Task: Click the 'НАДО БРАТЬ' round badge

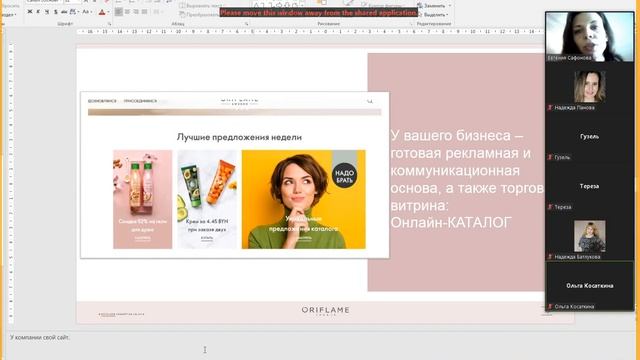Action: [x=344, y=176]
